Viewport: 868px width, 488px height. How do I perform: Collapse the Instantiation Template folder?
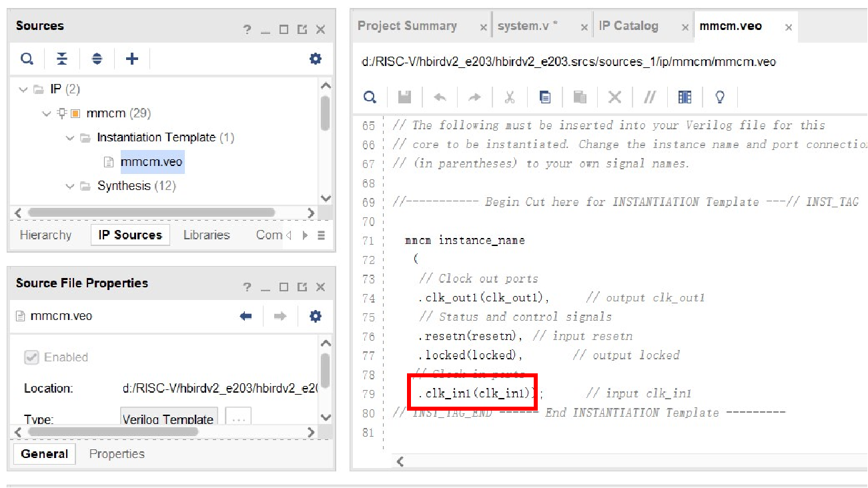coord(70,138)
